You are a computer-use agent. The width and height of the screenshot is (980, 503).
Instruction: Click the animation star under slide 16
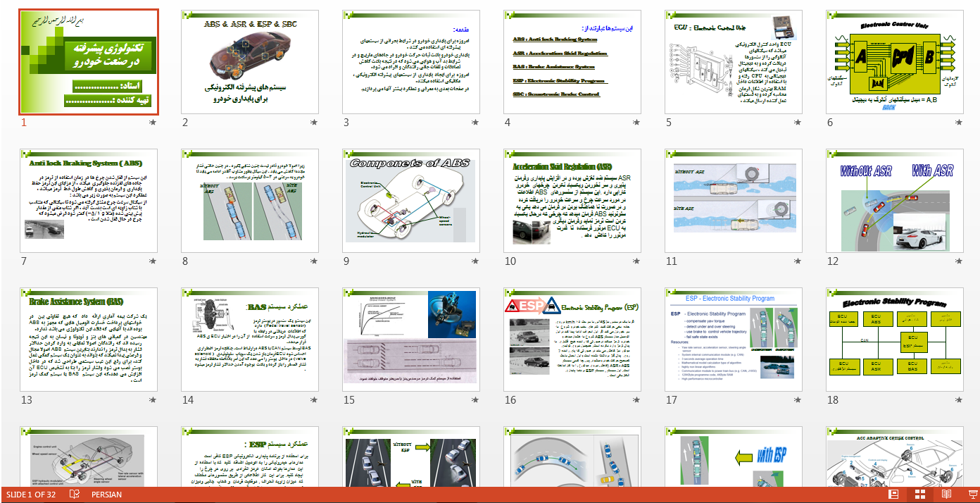tap(636, 399)
